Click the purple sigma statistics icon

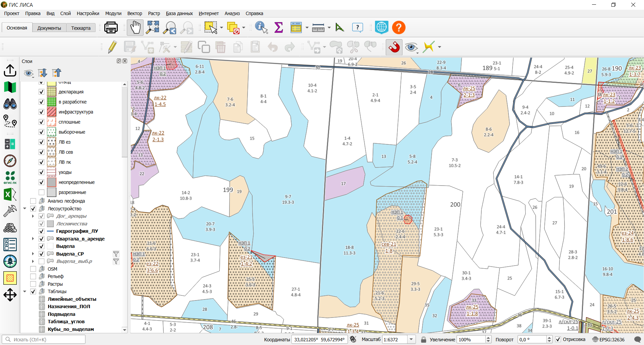(279, 27)
